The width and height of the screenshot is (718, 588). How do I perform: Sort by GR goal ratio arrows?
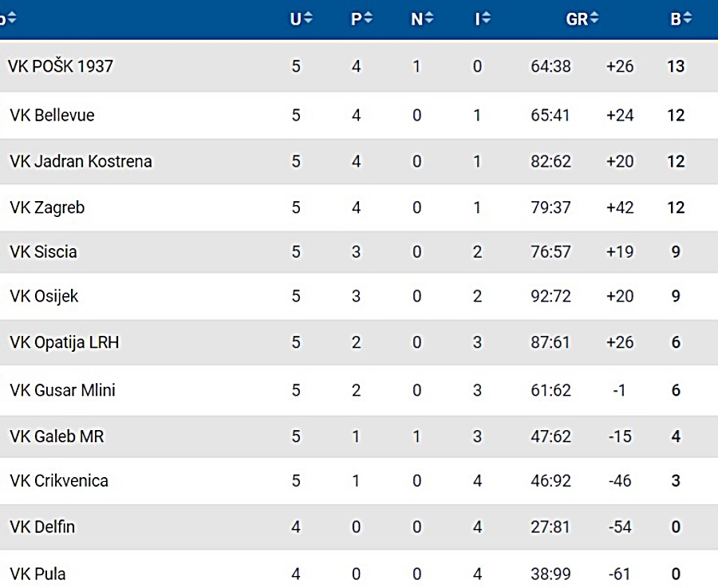pos(594,19)
